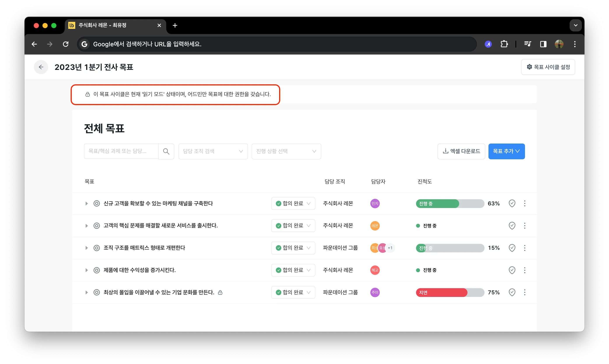
Task: Open the three-dot menu for 제품에 대한 수익성 goal
Action: point(525,270)
